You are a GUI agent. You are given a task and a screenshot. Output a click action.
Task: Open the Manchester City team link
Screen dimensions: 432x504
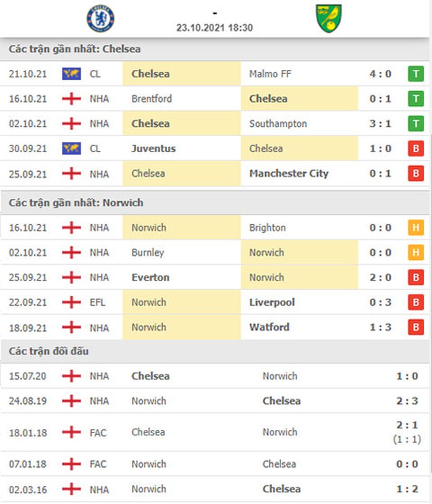click(289, 173)
